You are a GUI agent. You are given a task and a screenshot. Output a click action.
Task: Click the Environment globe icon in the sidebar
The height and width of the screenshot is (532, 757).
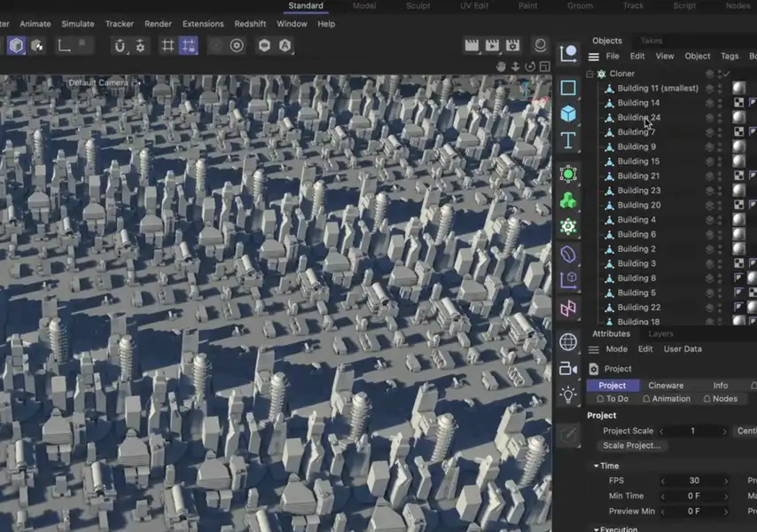569,340
